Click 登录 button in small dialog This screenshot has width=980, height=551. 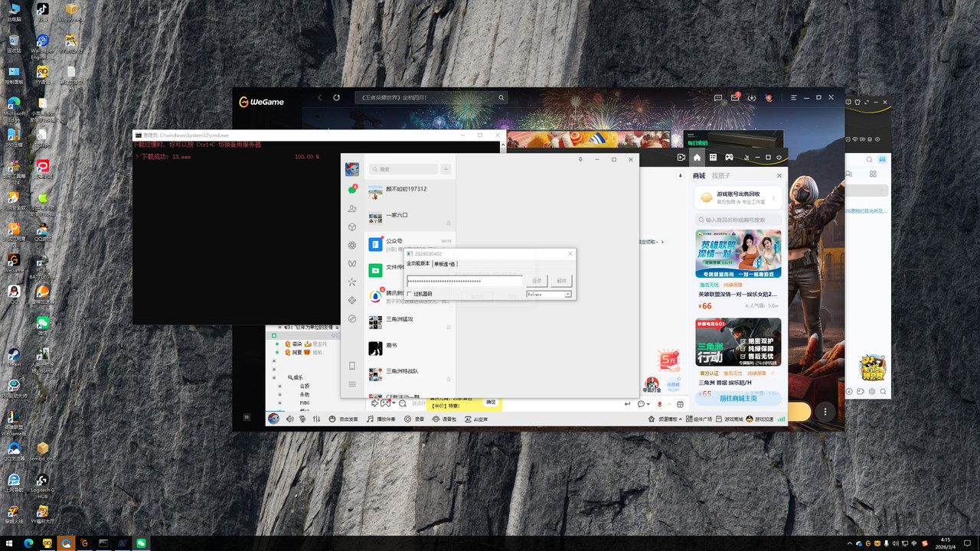[x=537, y=281]
